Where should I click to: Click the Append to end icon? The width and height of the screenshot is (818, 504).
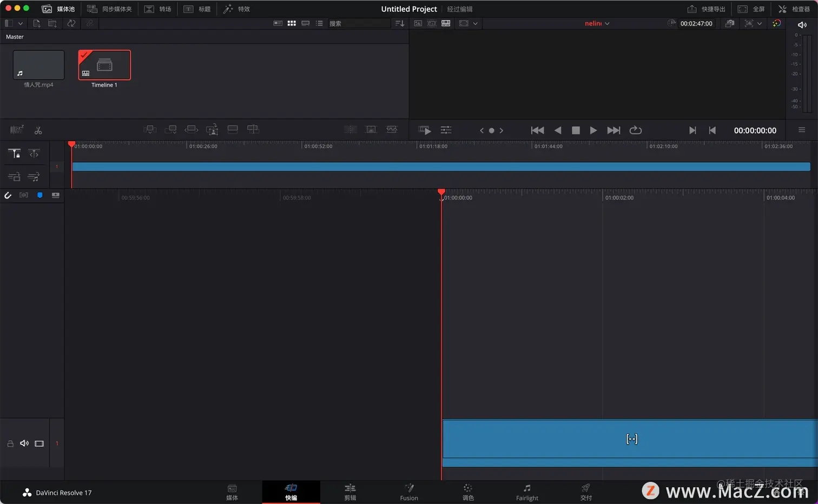170,130
